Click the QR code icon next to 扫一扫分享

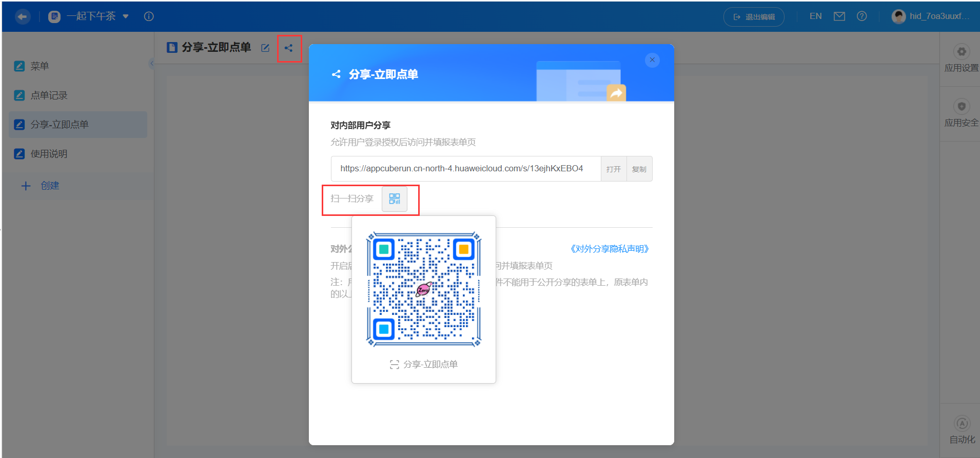click(x=395, y=199)
